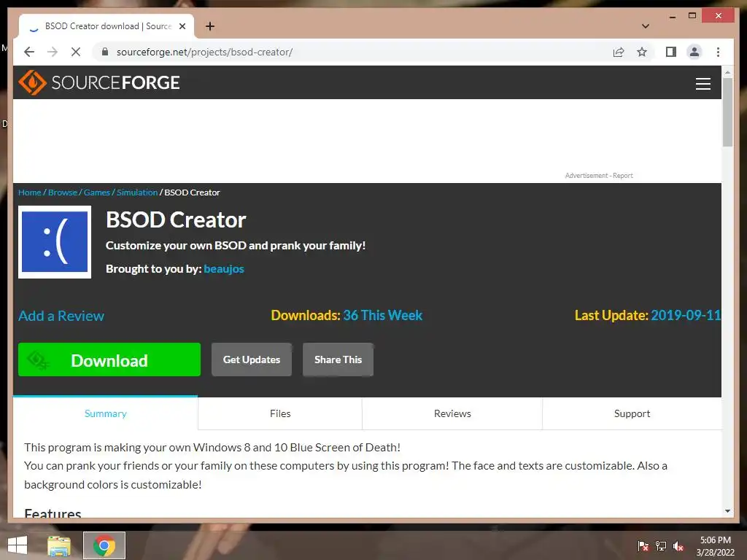Image resolution: width=747 pixels, height=560 pixels.
Task: Open the hamburger menu
Action: click(703, 83)
